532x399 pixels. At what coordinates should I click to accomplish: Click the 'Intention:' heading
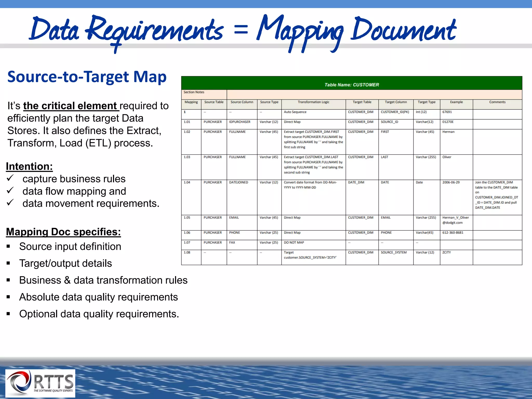point(29,166)
